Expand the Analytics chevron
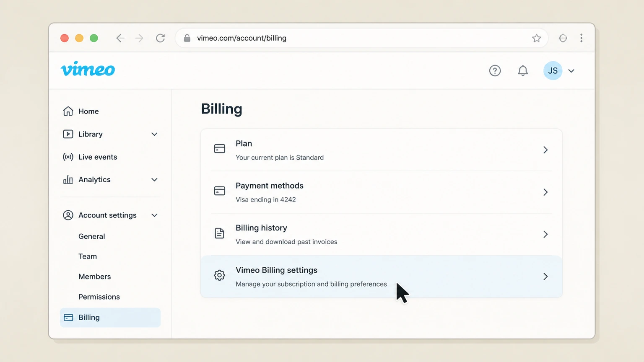Image resolution: width=644 pixels, height=362 pixels. click(x=154, y=179)
